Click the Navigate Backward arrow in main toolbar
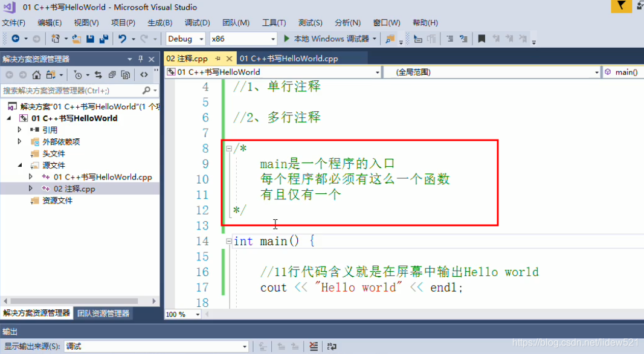The height and width of the screenshot is (354, 644). point(16,39)
